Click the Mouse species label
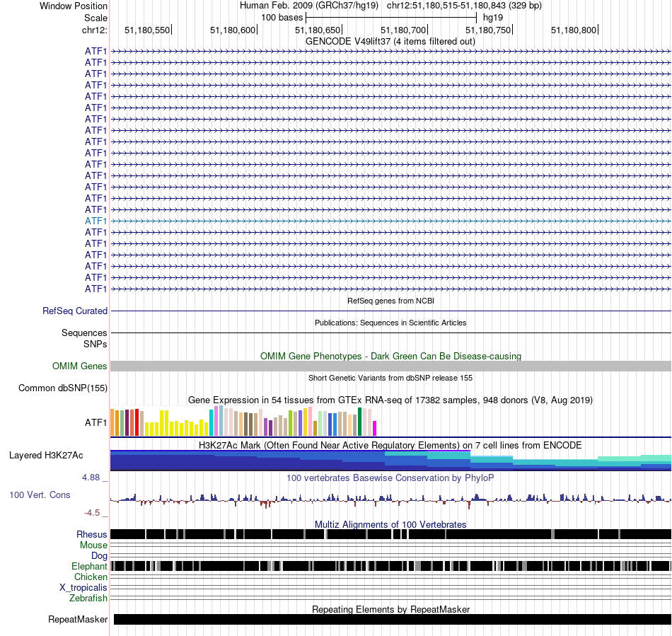This screenshot has width=672, height=636. (93, 545)
